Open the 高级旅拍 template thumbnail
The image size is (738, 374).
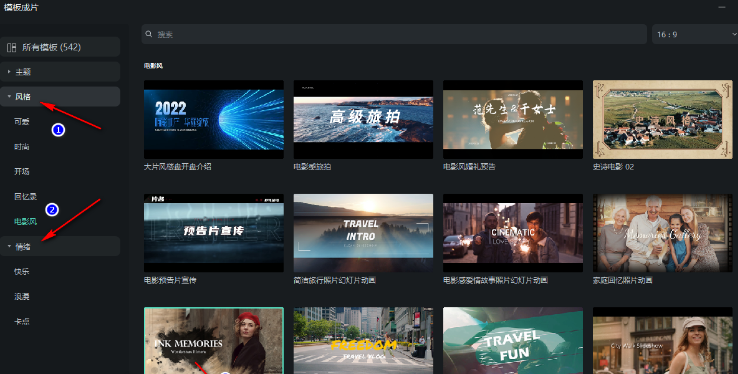363,119
